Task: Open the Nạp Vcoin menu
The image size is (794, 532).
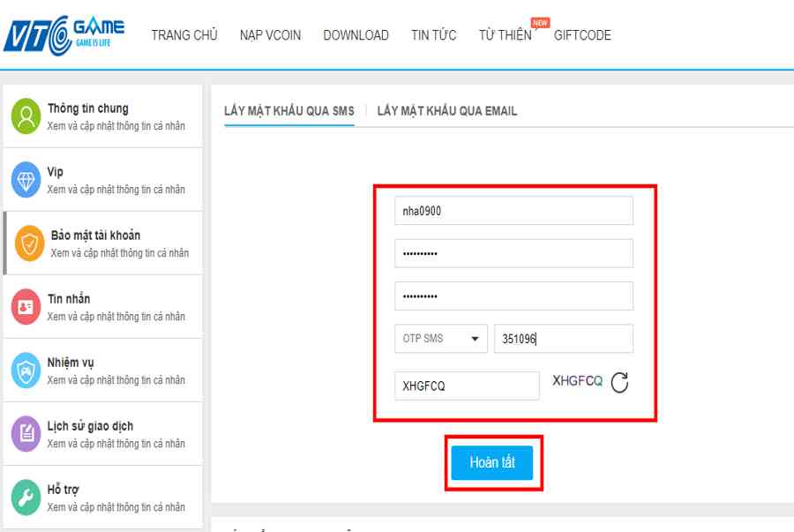Action: pos(271,35)
